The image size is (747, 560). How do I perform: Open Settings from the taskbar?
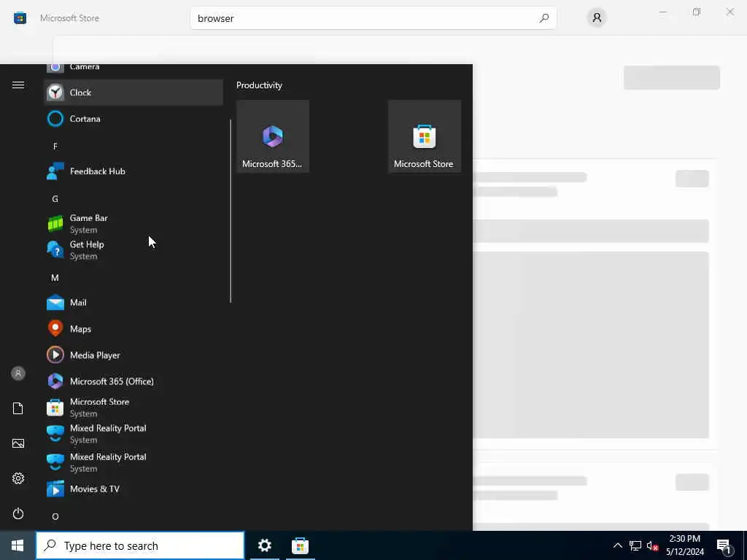click(x=264, y=545)
